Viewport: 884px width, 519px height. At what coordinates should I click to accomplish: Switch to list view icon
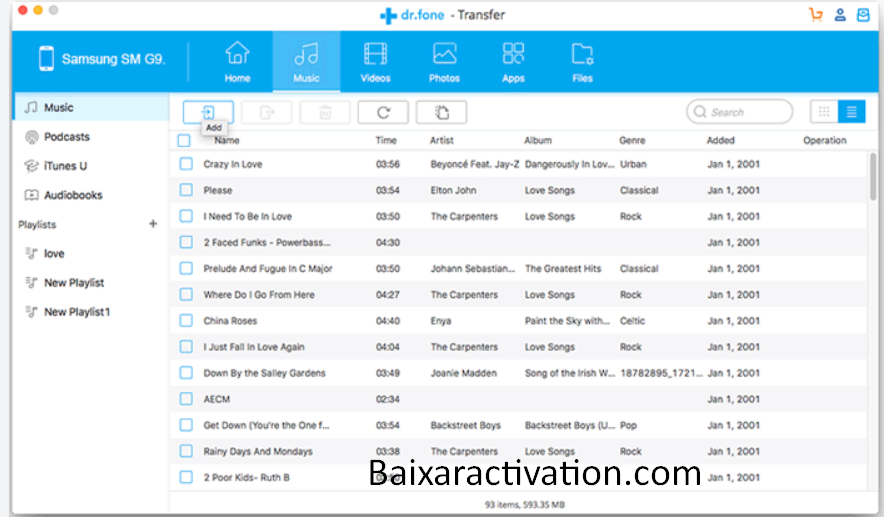click(x=851, y=112)
